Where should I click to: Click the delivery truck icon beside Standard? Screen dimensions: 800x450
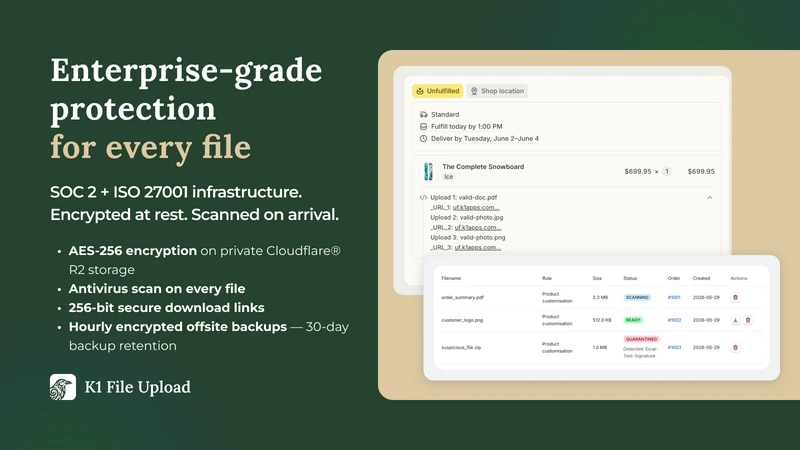tap(423, 114)
